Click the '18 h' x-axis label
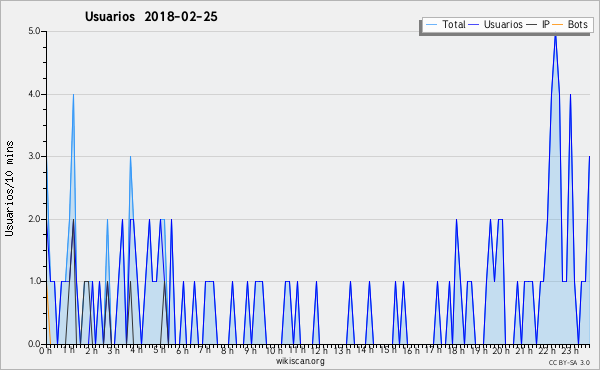Image resolution: width=600 pixels, height=370 pixels. tap(456, 350)
